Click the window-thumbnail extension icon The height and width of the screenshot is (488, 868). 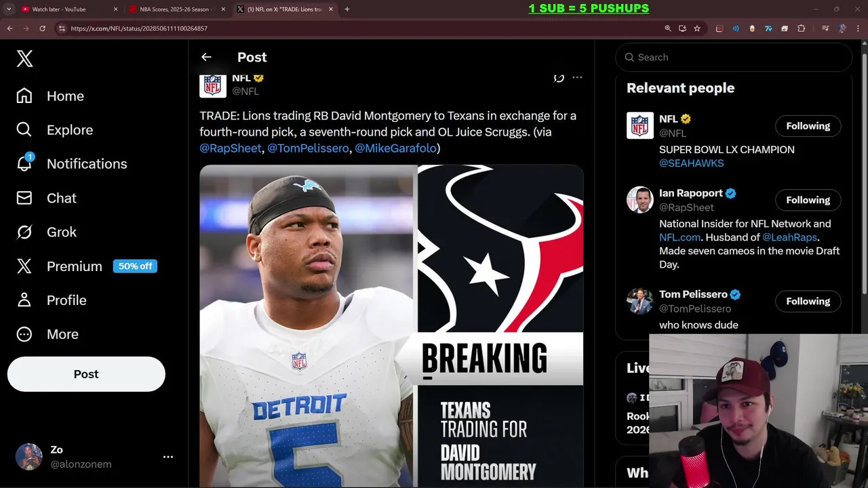pos(785,28)
